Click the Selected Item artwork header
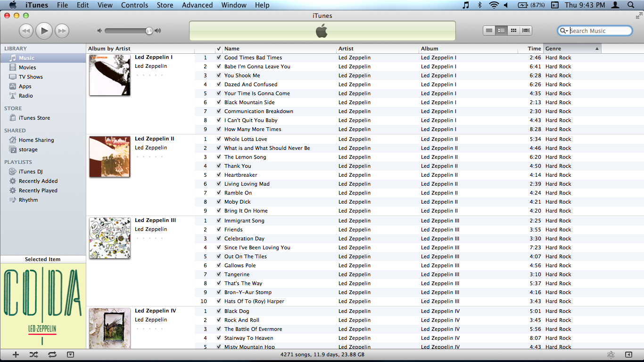The image size is (644, 362). coord(43,259)
